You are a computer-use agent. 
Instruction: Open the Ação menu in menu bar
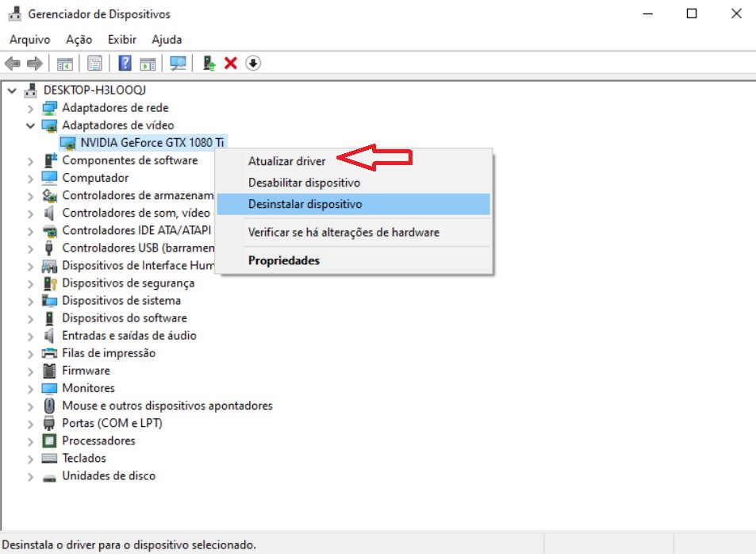(79, 39)
